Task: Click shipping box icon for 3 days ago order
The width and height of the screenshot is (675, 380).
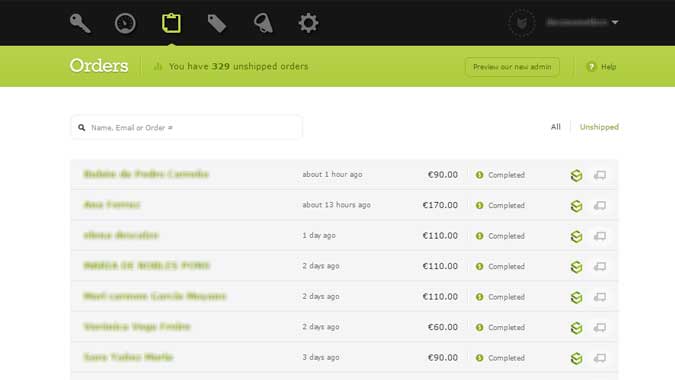Action: pyautogui.click(x=576, y=358)
